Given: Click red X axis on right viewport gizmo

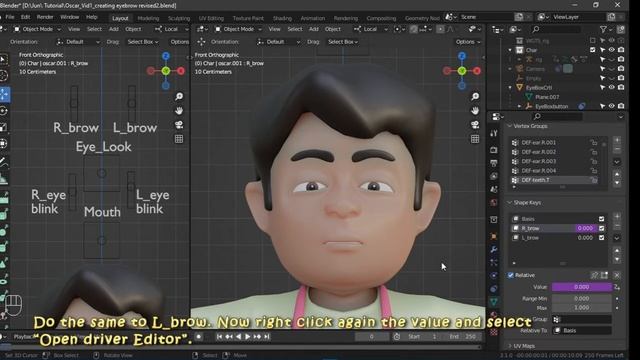Looking at the screenshot, I should pos(477,71).
